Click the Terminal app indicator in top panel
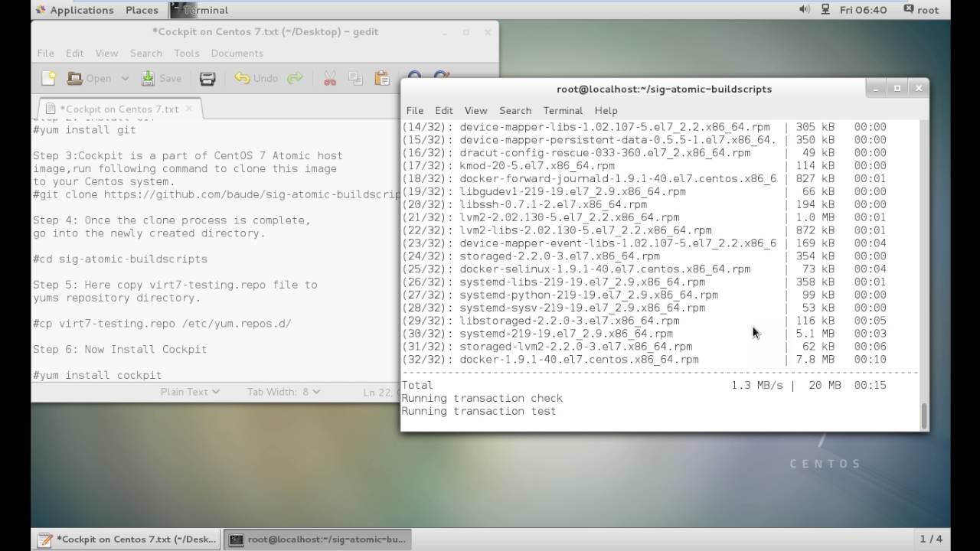Viewport: 980px width, 551px height. (x=199, y=10)
